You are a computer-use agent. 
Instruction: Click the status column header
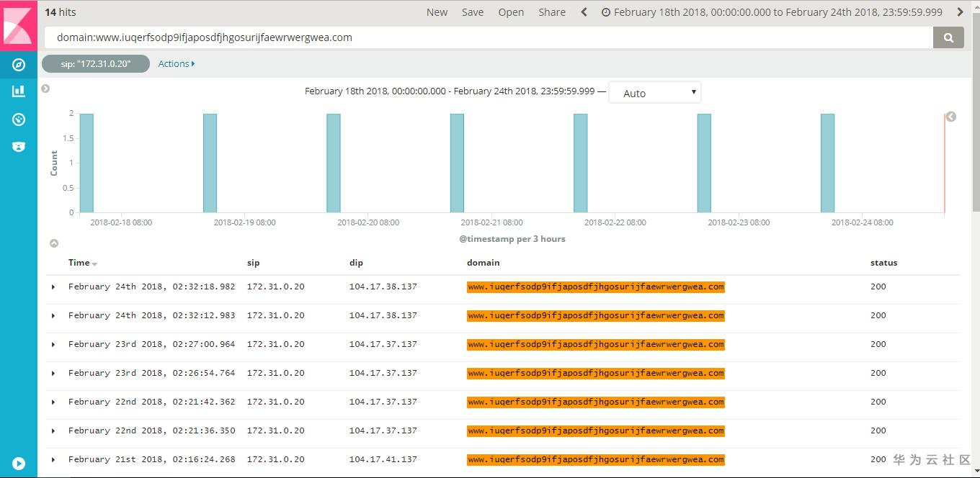click(x=883, y=263)
